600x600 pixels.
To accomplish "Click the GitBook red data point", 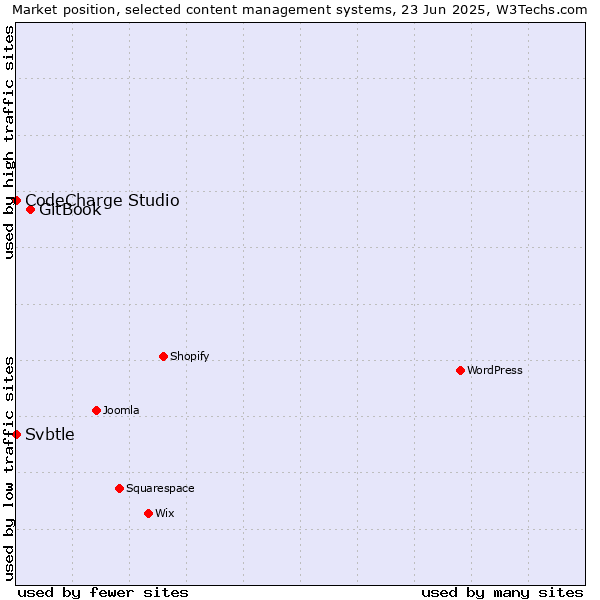I will tap(31, 210).
